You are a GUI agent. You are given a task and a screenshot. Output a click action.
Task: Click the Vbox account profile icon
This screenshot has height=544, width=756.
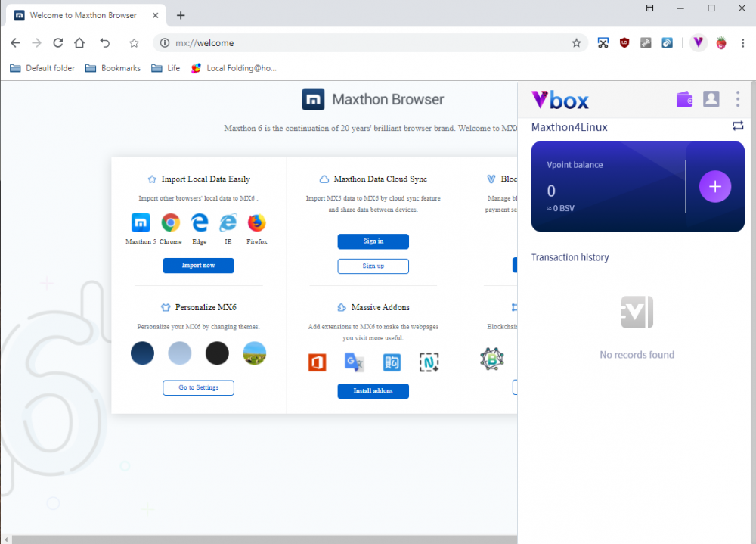pyautogui.click(x=711, y=99)
